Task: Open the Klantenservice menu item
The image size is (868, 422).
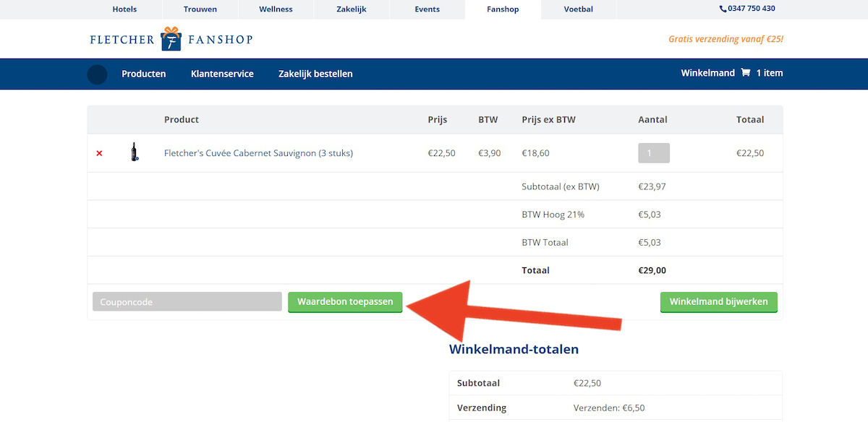Action: click(x=222, y=74)
